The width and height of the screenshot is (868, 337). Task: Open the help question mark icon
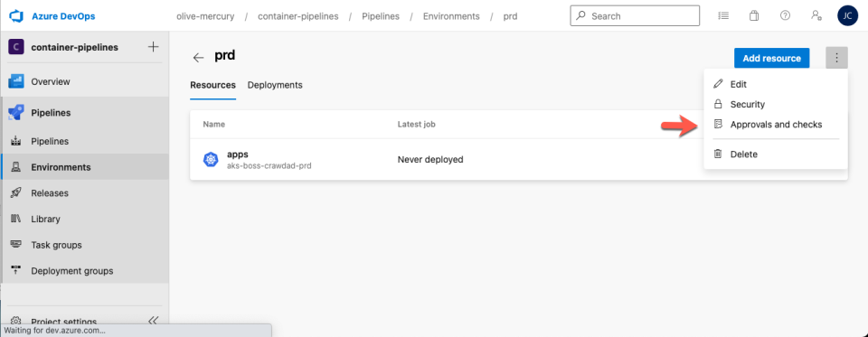coord(785,15)
